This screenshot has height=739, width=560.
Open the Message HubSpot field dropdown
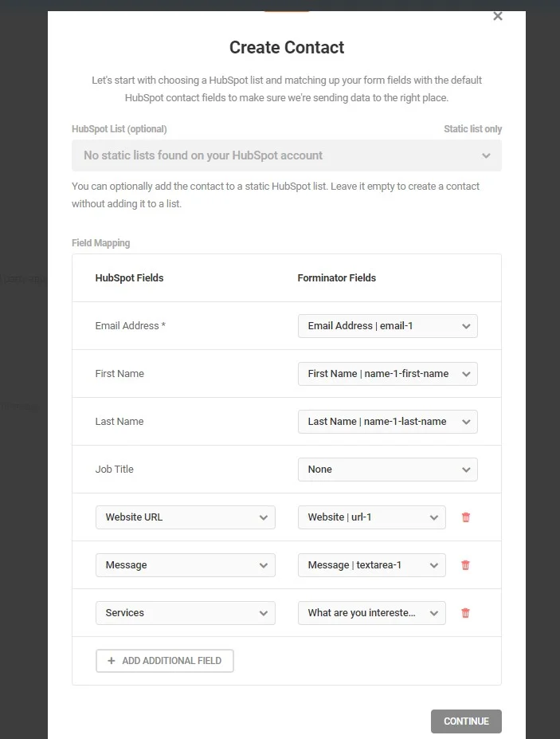point(185,565)
